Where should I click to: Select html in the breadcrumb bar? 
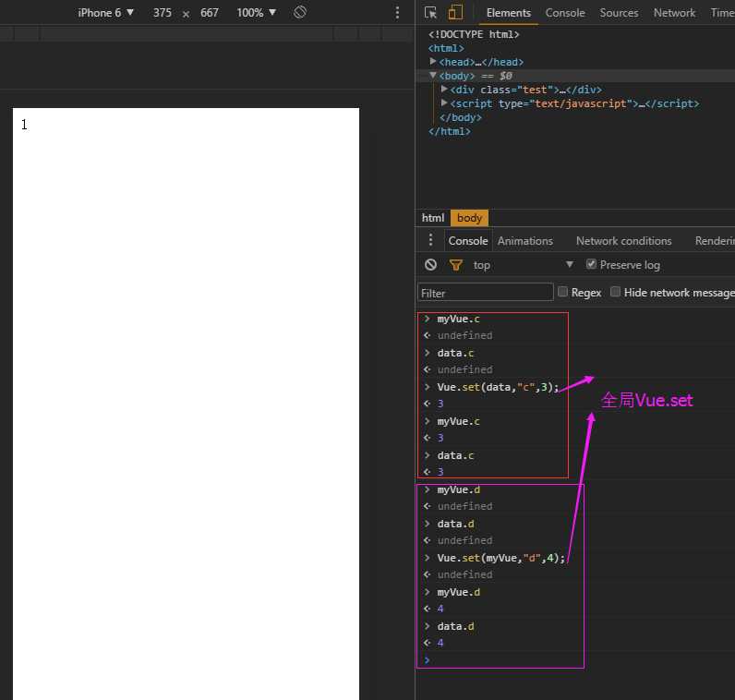(x=432, y=218)
